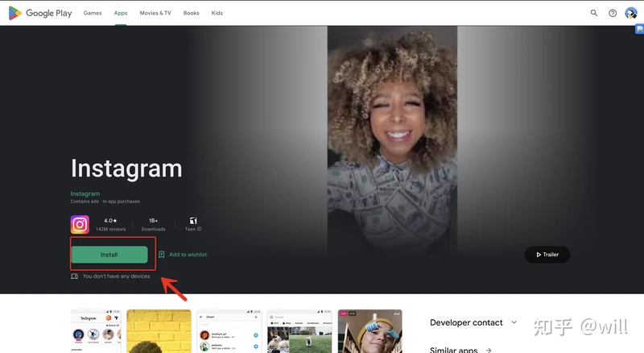Screen dimensions: 644x353
Task: Click the devices icon beside no-devices message
Action: click(x=74, y=276)
